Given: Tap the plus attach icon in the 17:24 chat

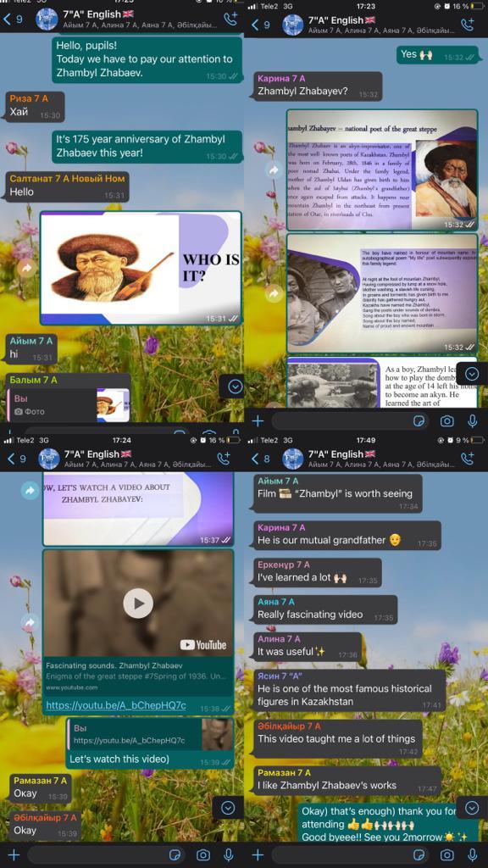Looking at the screenshot, I should pos(14,854).
